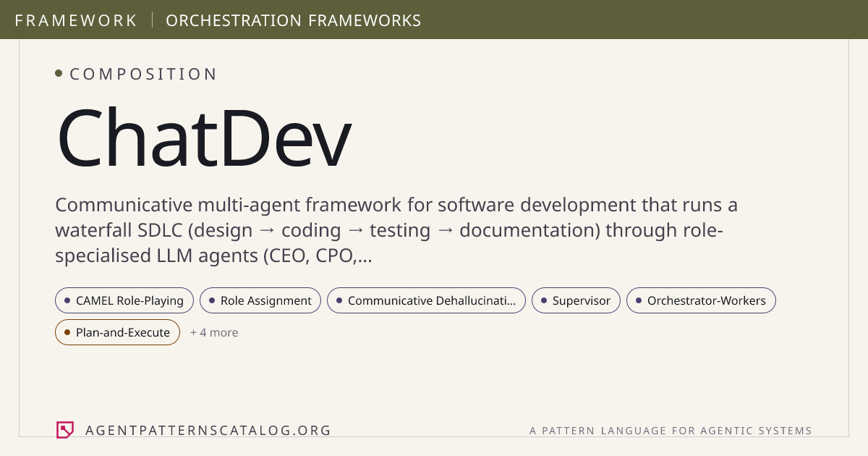Screen dimensions: 868x456
Task: Open the Communicative Dehallucination tag
Action: pyautogui.click(x=426, y=300)
